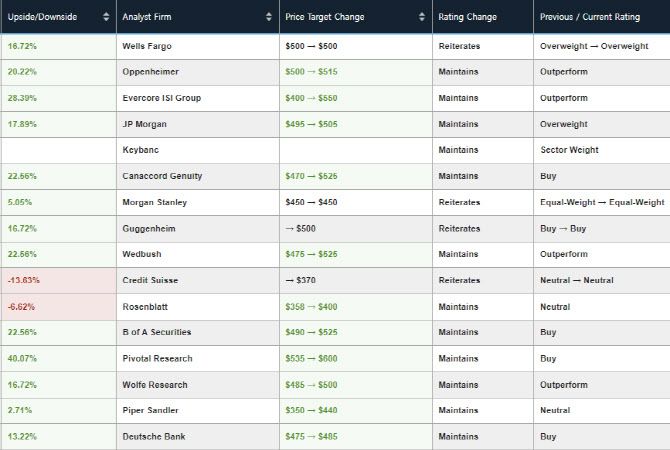Click the sort arrows in Analyst Firm header
This screenshot has height=450, width=670.
(269, 17)
